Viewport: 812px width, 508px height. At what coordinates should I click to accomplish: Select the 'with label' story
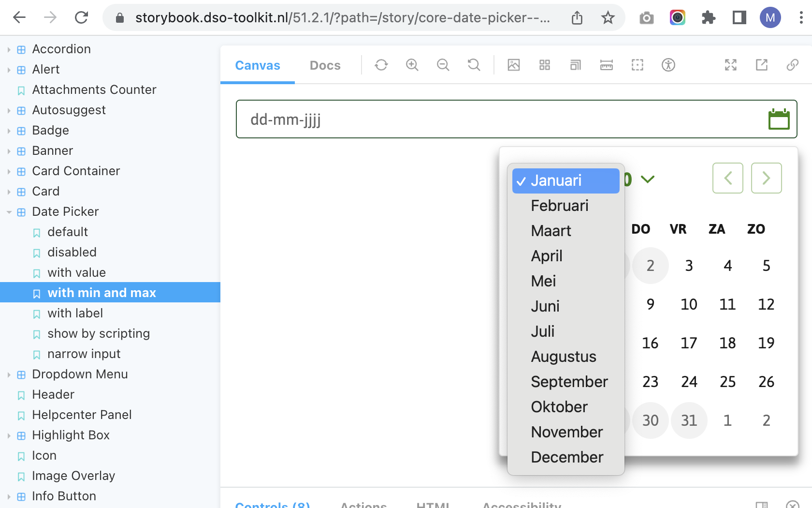(74, 313)
